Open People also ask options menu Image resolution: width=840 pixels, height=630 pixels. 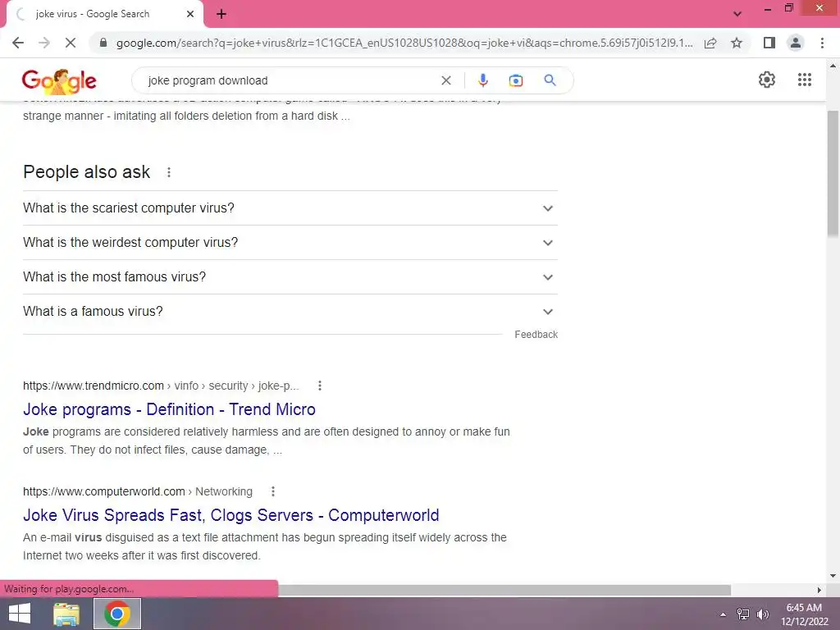(x=169, y=172)
